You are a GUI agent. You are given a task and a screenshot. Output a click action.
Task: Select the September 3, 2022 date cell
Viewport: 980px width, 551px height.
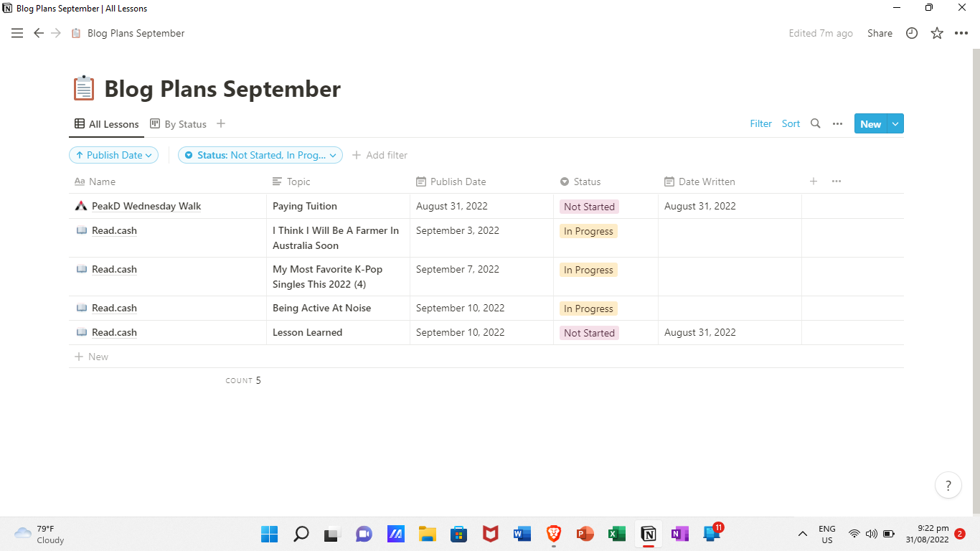[x=481, y=237]
